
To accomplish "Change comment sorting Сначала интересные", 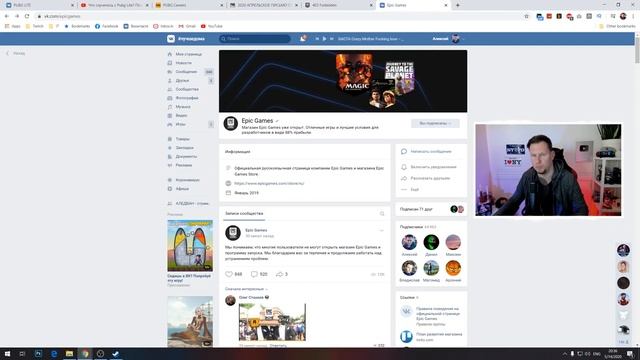I will [246, 289].
